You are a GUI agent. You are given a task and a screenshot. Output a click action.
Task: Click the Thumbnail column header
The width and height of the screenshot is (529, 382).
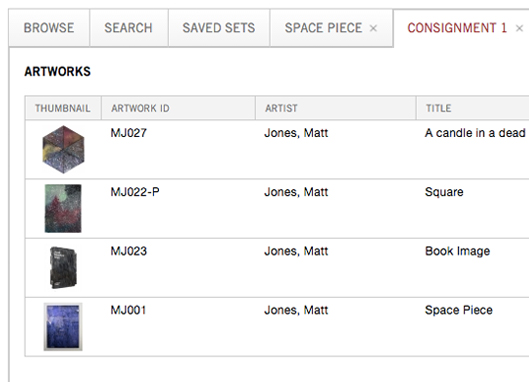(63, 108)
